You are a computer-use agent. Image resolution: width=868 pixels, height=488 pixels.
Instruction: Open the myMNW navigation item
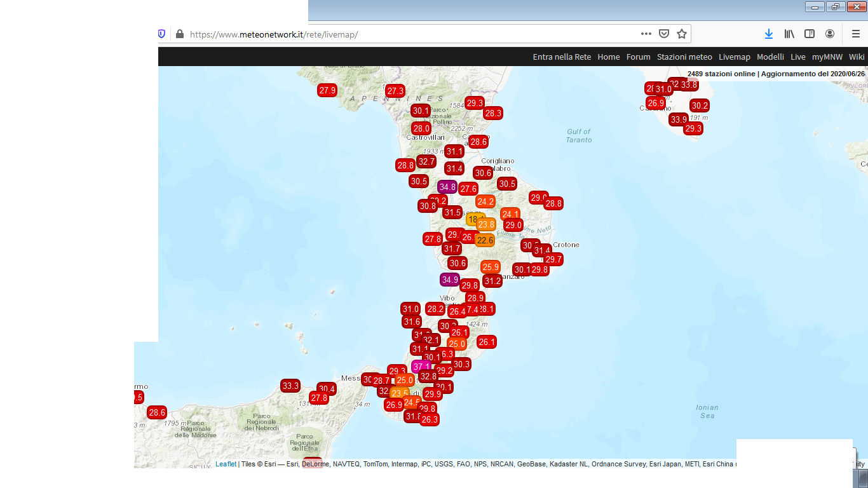pyautogui.click(x=827, y=57)
